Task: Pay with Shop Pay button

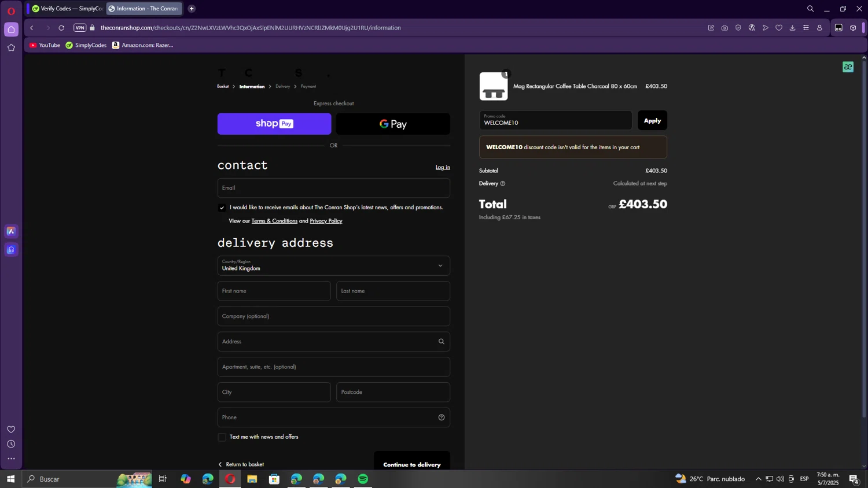Action: pos(274,124)
